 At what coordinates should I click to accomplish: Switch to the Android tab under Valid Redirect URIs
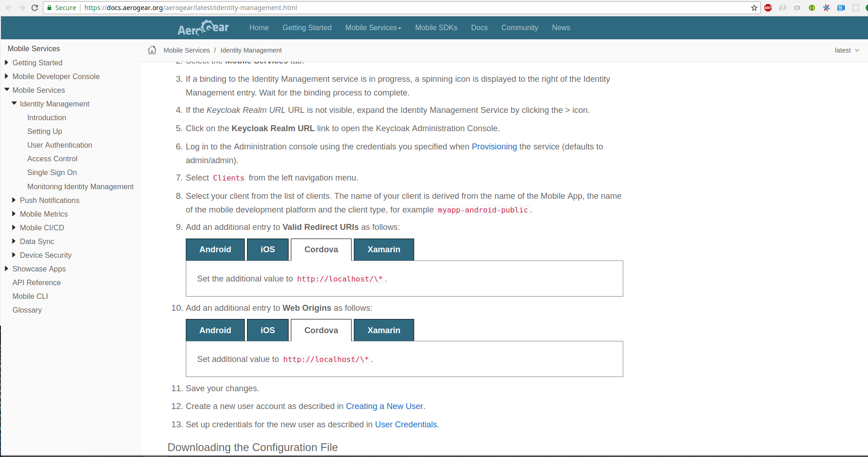click(x=215, y=250)
